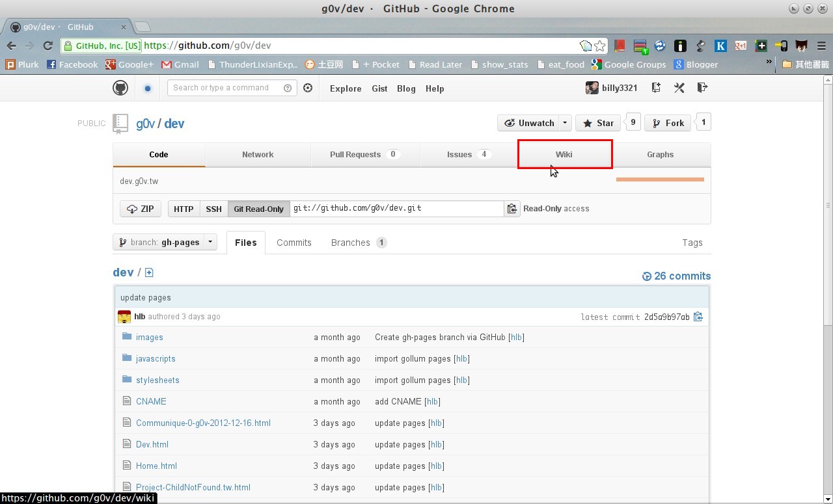Open the Gist link in header
The width and height of the screenshot is (833, 504).
pyautogui.click(x=379, y=88)
